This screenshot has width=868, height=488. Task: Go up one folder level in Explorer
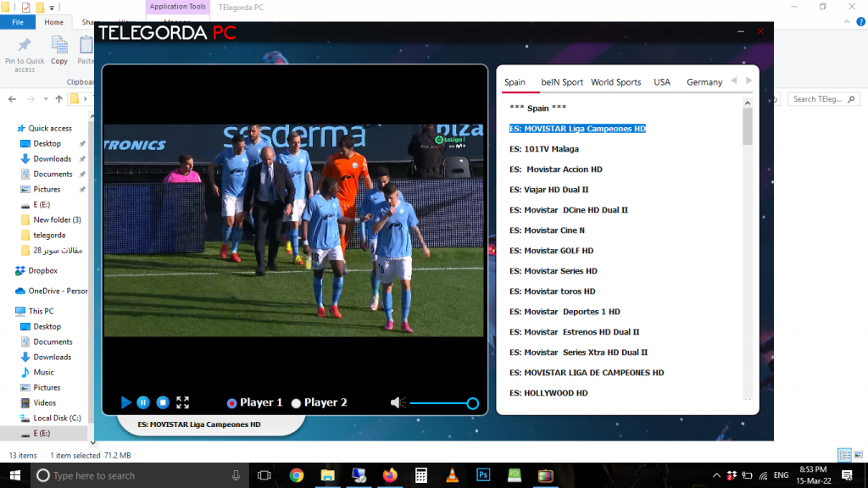point(58,99)
